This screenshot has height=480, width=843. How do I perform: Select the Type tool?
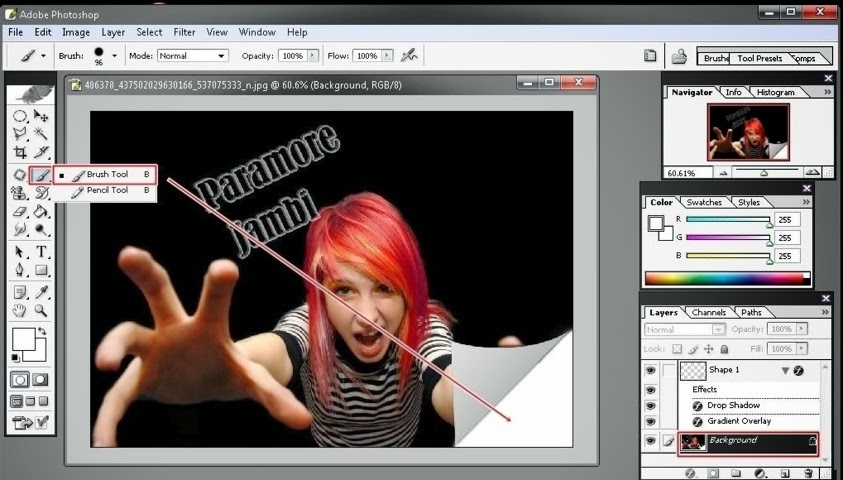point(41,252)
